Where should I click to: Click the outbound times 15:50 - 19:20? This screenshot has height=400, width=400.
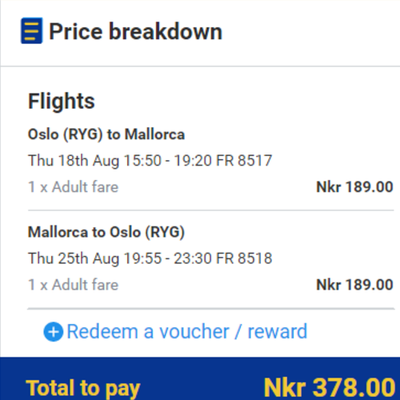(168, 161)
